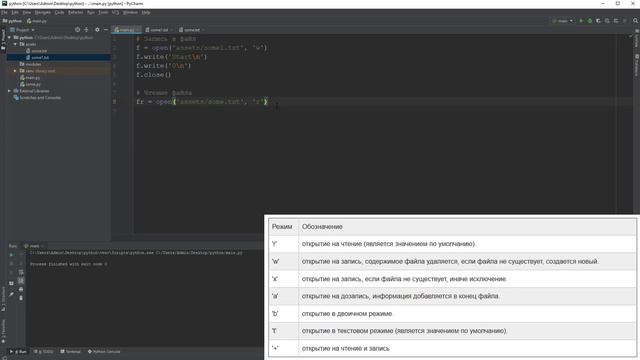Image resolution: width=640 pixels, height=360 pixels.
Task: Pin the Run tab with pin icon
Action: (11, 294)
